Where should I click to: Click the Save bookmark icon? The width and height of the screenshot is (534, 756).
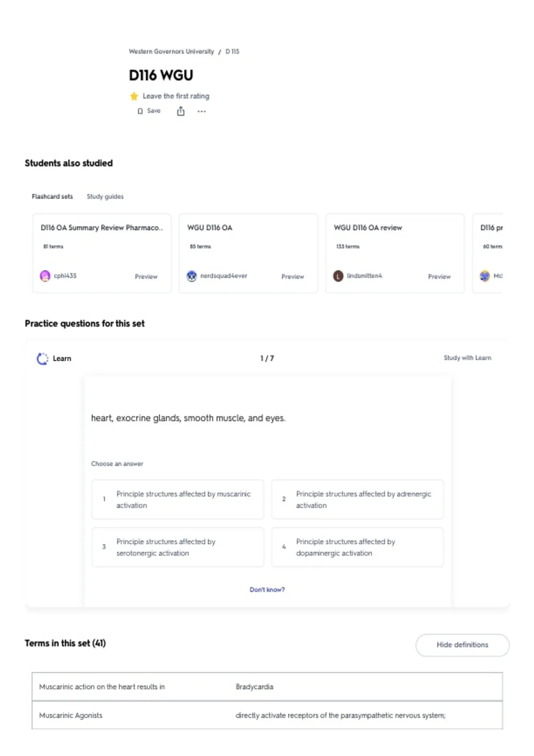click(140, 111)
